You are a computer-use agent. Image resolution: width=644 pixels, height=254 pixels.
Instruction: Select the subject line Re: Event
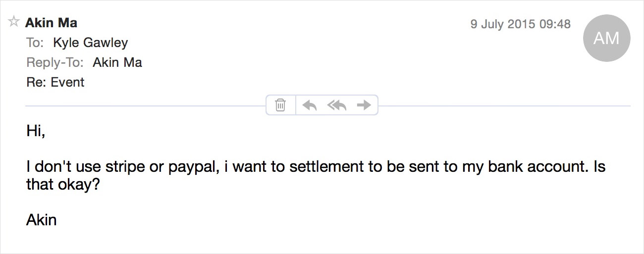(55, 82)
